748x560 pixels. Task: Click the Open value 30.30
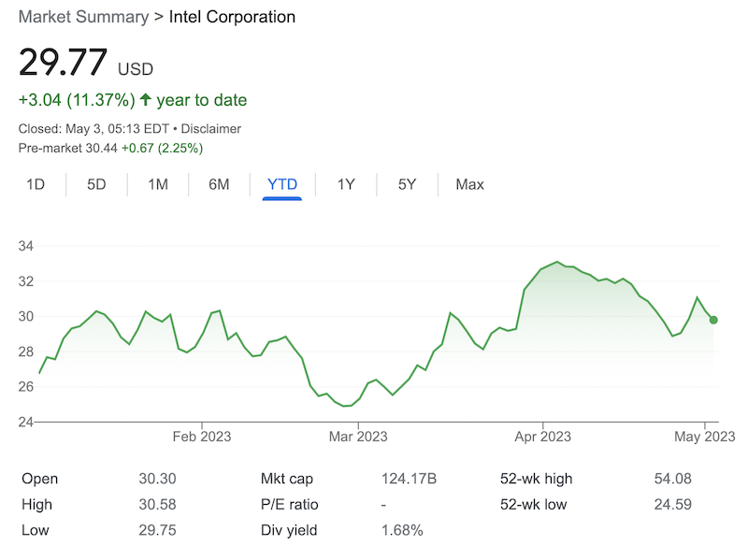click(157, 479)
